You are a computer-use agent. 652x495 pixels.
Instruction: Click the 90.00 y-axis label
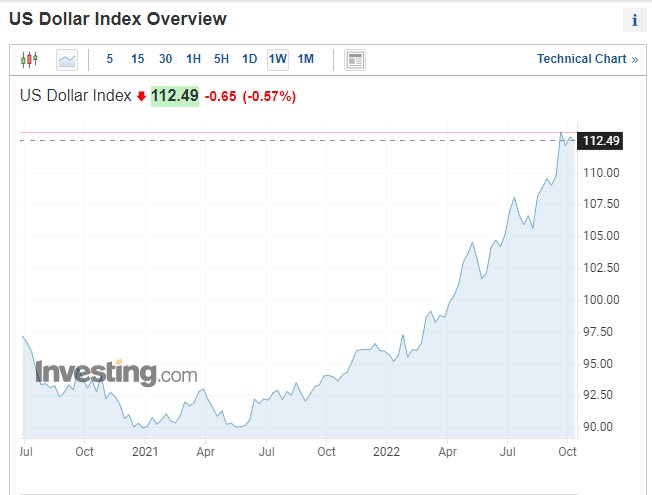pyautogui.click(x=598, y=427)
